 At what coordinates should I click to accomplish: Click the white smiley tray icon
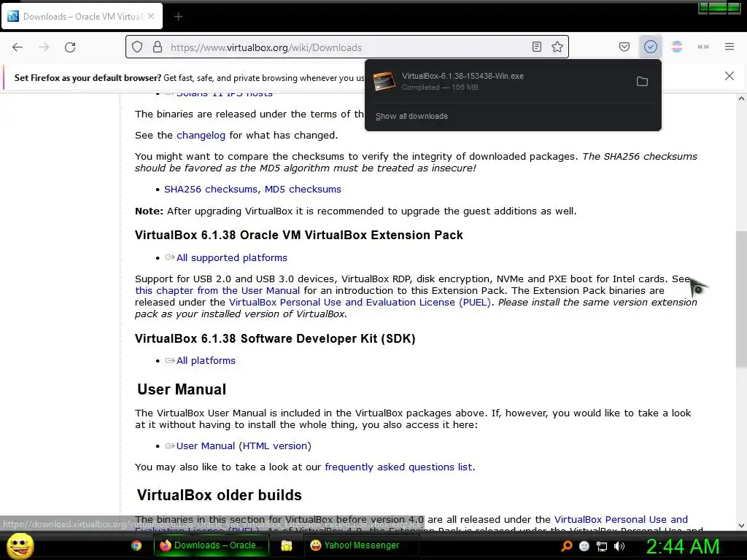click(x=584, y=546)
